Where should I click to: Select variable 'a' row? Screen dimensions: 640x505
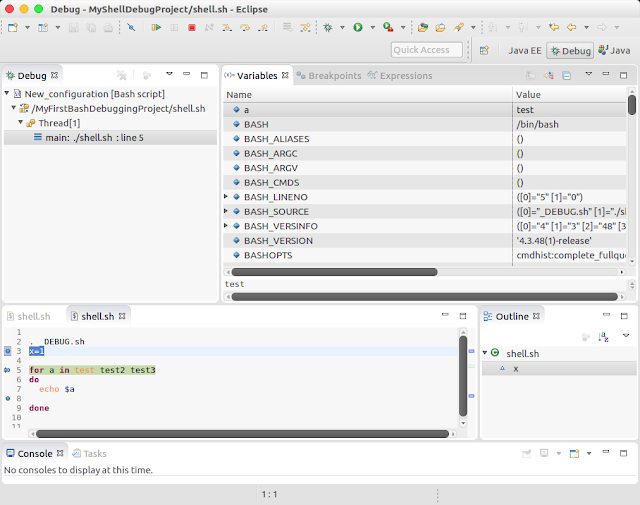point(424,110)
